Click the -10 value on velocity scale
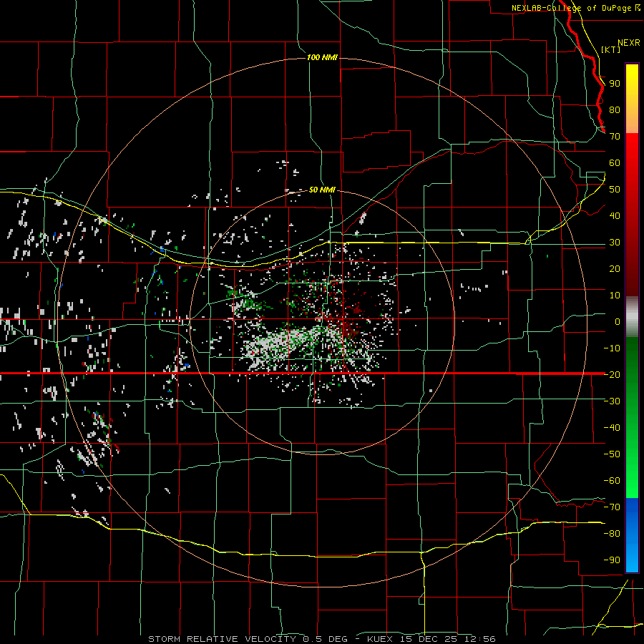This screenshot has width=644, height=644. [x=612, y=348]
